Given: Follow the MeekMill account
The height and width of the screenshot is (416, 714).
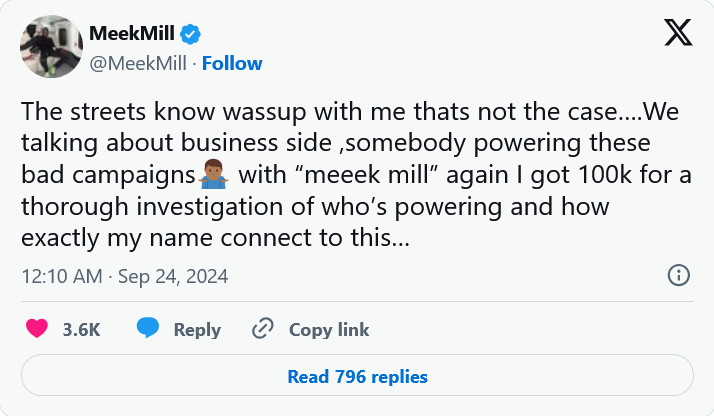Looking at the screenshot, I should [232, 63].
